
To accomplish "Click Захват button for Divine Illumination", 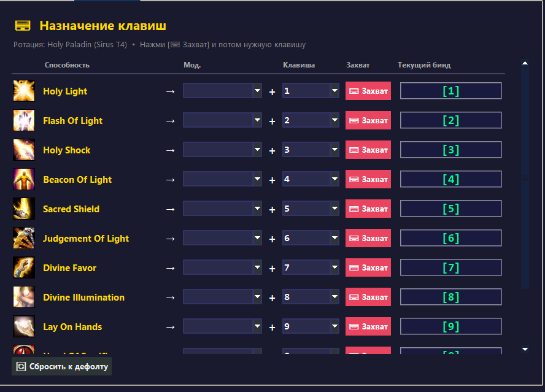I will pyautogui.click(x=368, y=297).
